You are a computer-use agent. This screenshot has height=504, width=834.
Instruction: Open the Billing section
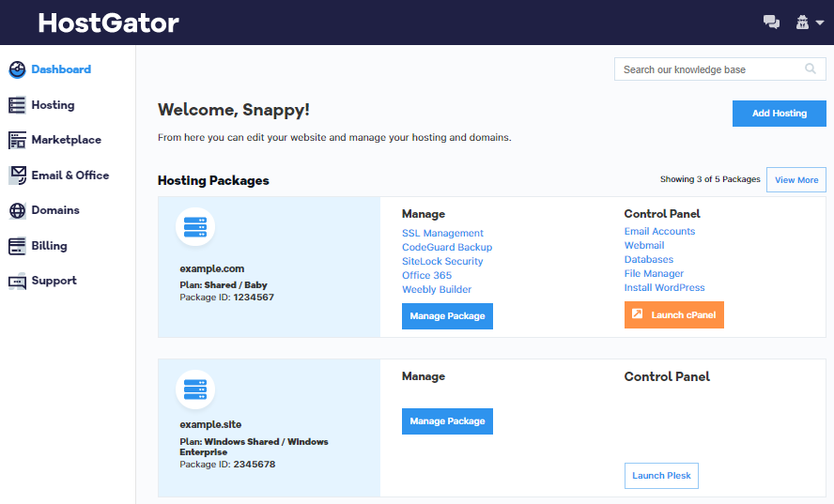click(x=49, y=246)
